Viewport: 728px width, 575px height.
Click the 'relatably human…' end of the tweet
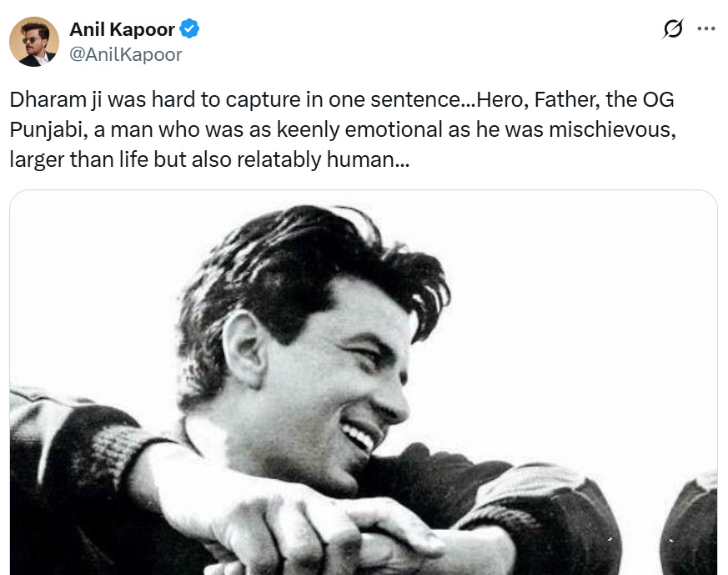click(339, 159)
